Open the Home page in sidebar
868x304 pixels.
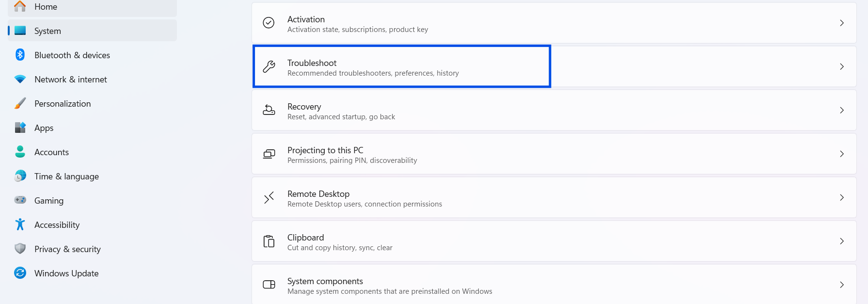46,7
